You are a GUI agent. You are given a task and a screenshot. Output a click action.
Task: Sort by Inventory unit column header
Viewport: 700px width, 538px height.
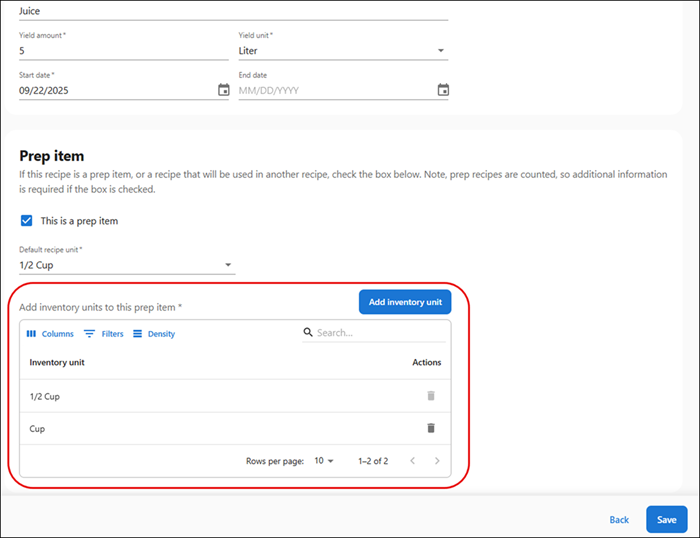point(57,362)
